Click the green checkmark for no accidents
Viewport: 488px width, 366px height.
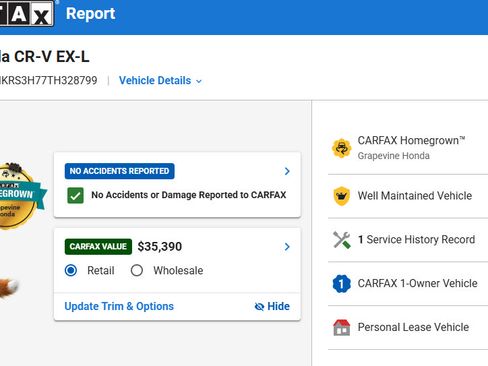pos(75,195)
